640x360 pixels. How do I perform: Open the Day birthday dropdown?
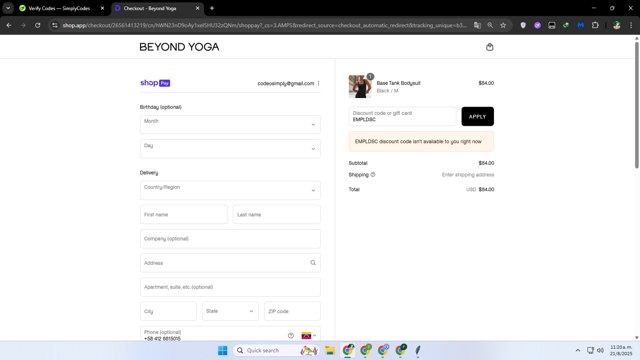click(x=230, y=149)
